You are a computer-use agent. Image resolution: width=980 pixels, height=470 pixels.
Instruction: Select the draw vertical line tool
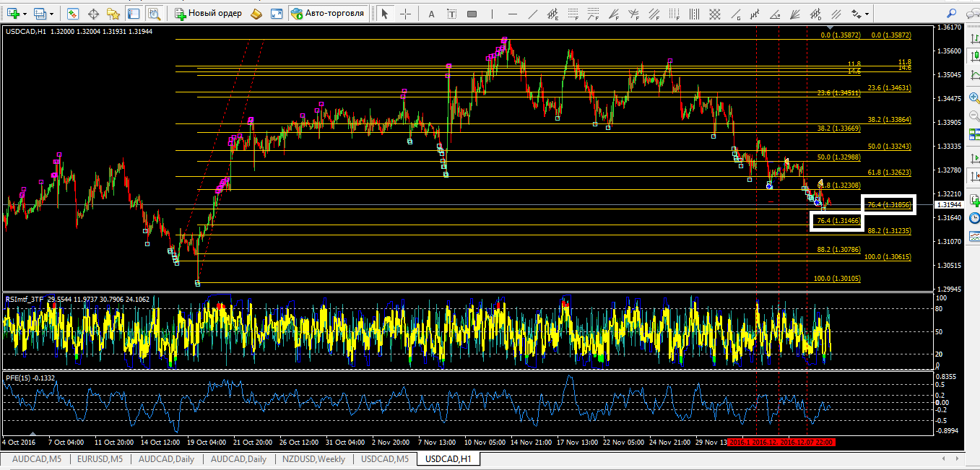[493, 14]
